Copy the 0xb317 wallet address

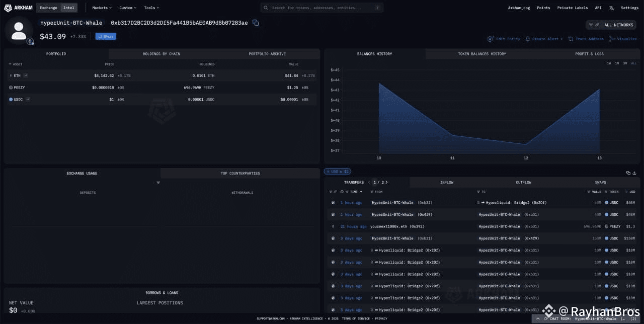click(256, 23)
